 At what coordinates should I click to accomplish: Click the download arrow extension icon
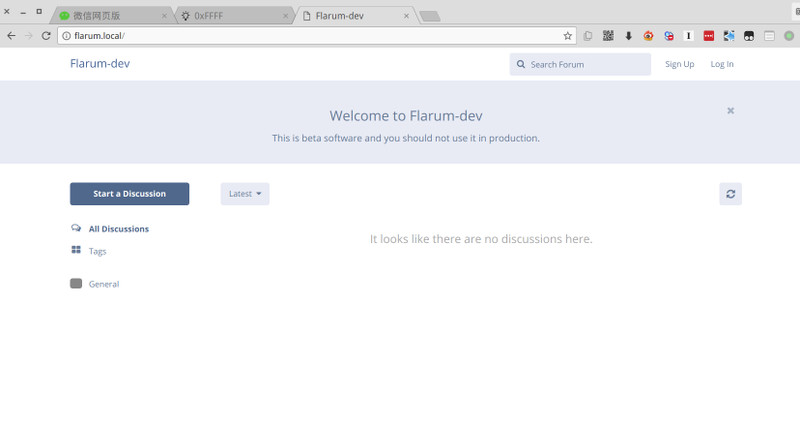(x=629, y=35)
